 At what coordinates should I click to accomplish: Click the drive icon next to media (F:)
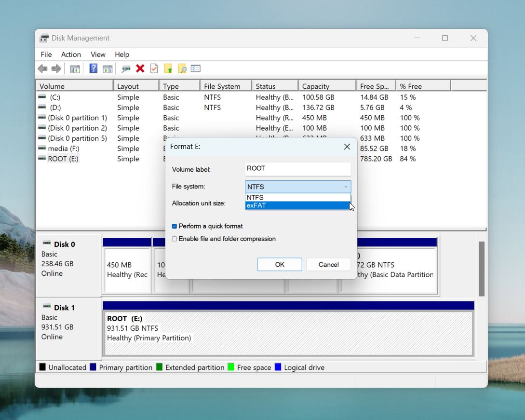point(42,148)
